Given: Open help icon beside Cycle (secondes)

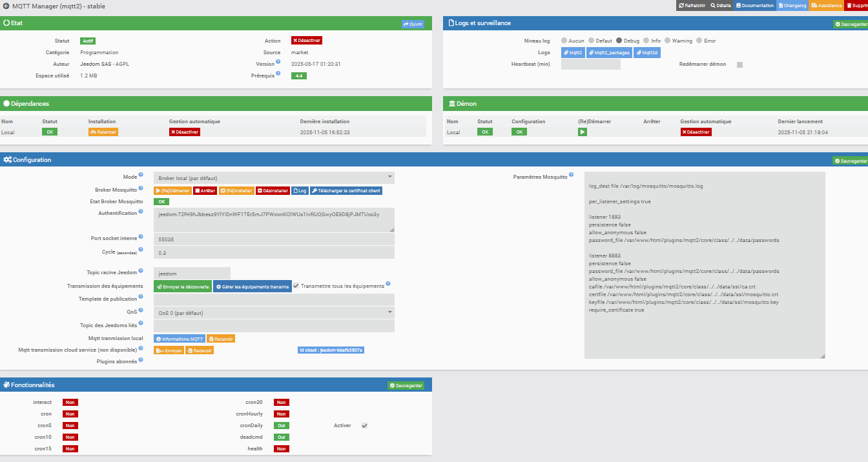Looking at the screenshot, I should 141,250.
